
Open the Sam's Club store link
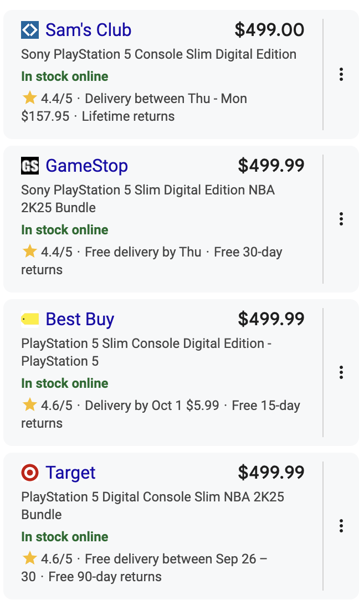click(x=88, y=30)
